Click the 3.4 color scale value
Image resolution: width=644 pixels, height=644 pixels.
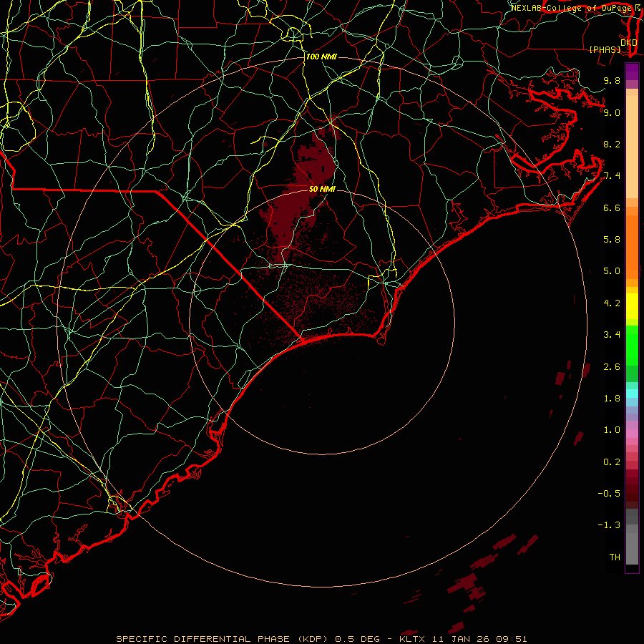coord(612,335)
